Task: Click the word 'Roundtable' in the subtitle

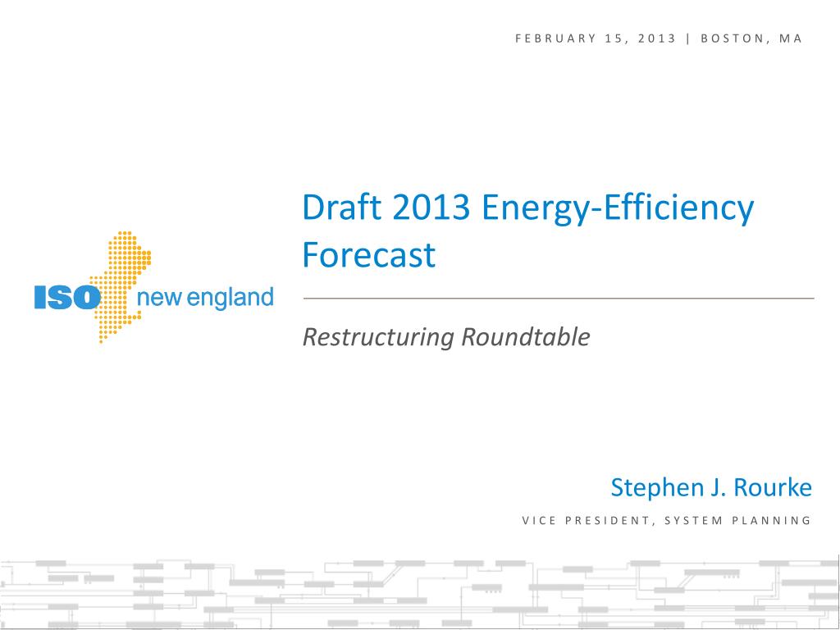Action: point(526,337)
